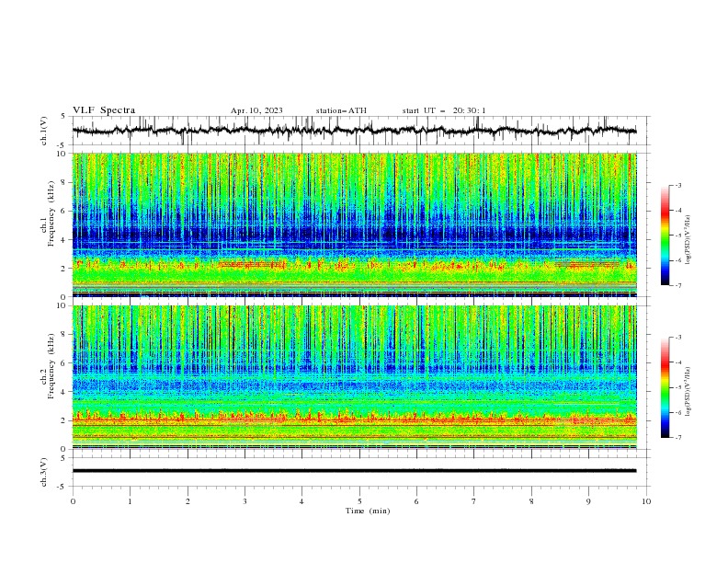Click the ch.2 spectrogram panel
This screenshot has width=728, height=563.
pyautogui.click(x=354, y=377)
